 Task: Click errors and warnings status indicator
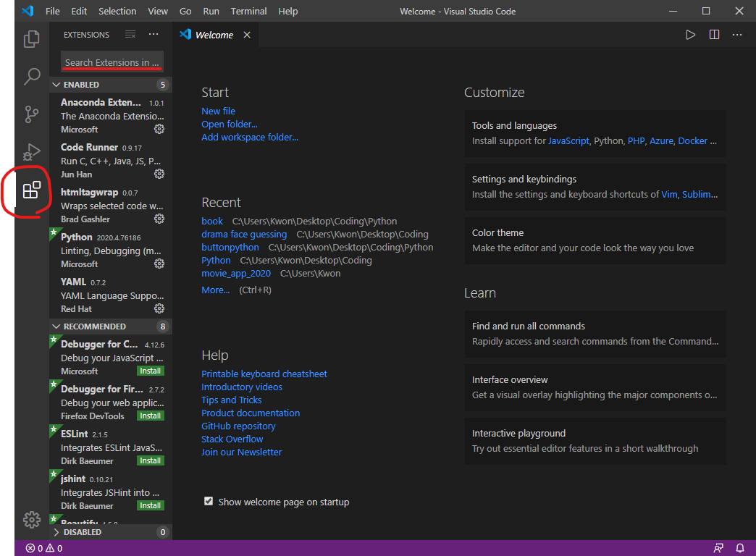(x=44, y=548)
